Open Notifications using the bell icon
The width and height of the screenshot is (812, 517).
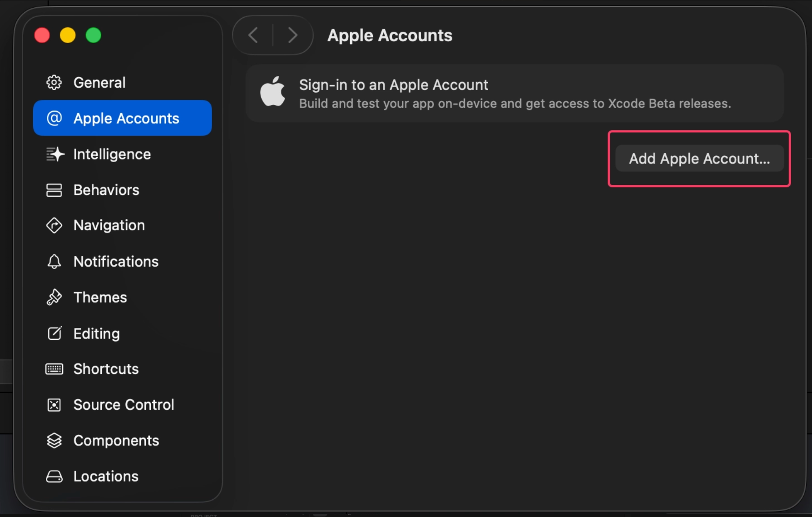point(54,261)
